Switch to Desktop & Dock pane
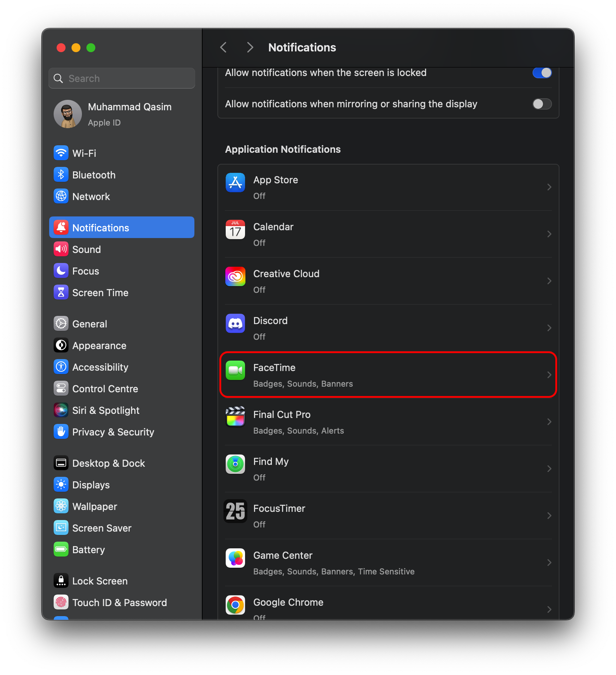 click(x=108, y=463)
